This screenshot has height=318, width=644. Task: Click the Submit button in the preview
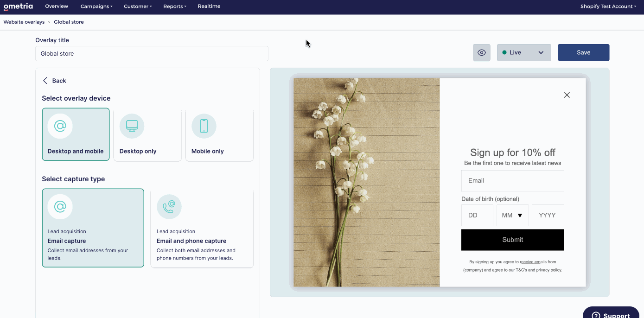tap(513, 240)
